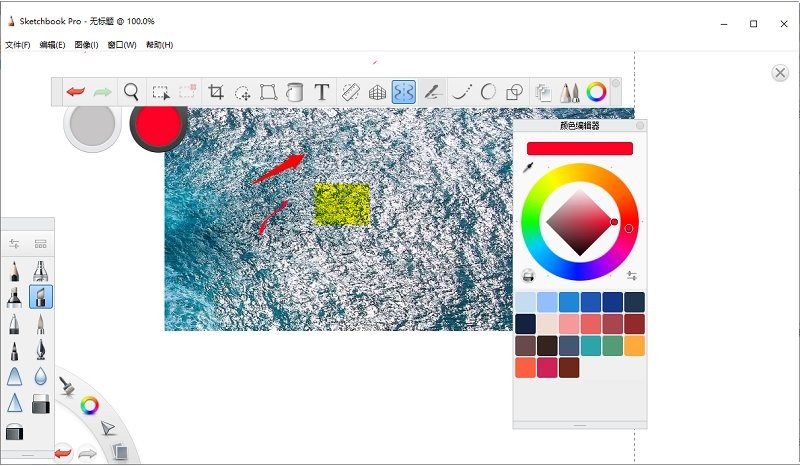Open the brush library grid icon

tap(40, 244)
